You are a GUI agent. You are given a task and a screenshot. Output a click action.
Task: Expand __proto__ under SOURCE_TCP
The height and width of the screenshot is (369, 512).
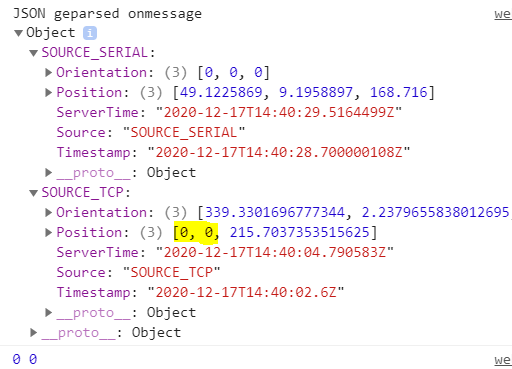[49, 312]
